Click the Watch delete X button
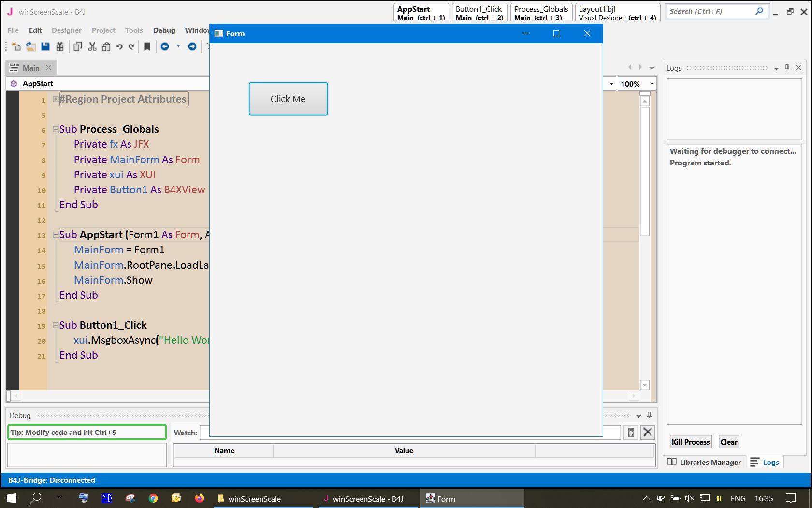Image resolution: width=812 pixels, height=508 pixels. [648, 433]
